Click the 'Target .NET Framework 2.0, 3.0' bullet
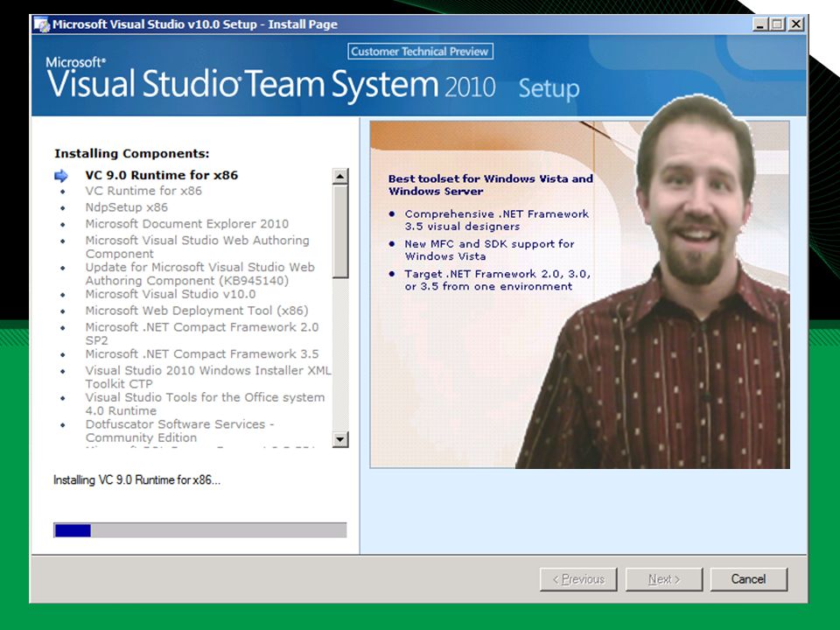840x630 pixels. click(498, 280)
